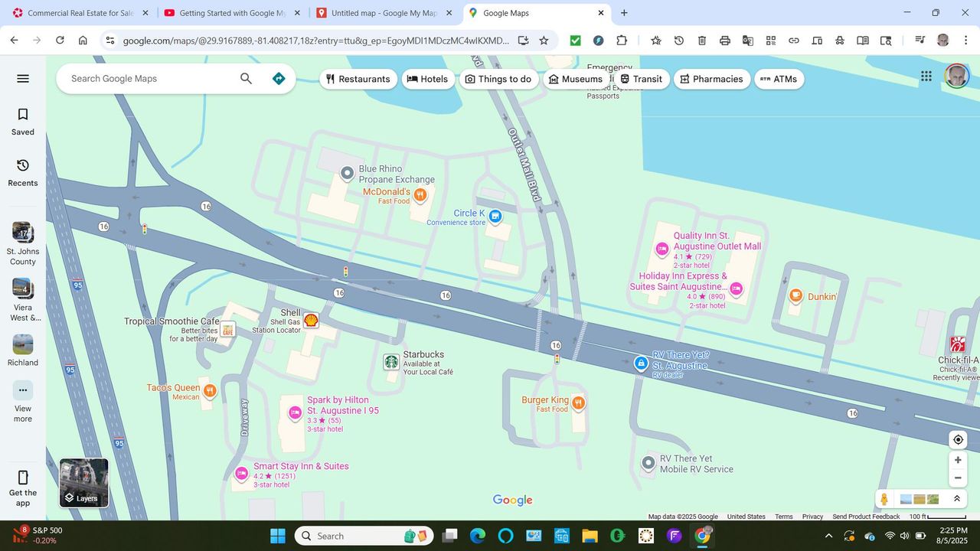Open the Google Maps hamburger menu
Screen dimensions: 980x551
[23, 78]
